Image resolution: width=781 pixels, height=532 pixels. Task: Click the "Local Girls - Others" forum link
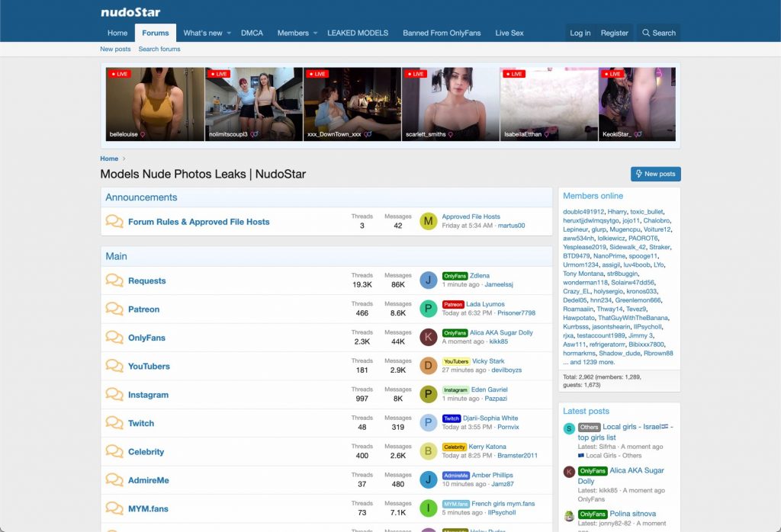coord(614,455)
